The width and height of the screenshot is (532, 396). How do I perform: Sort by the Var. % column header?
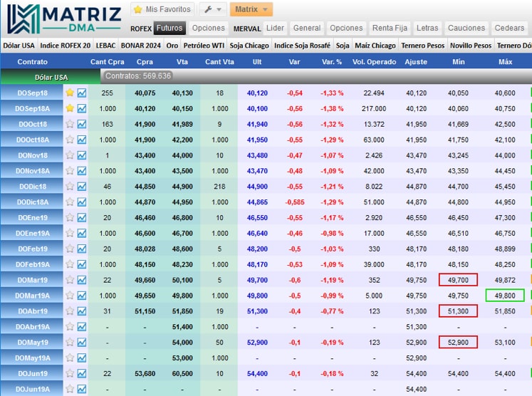332,62
